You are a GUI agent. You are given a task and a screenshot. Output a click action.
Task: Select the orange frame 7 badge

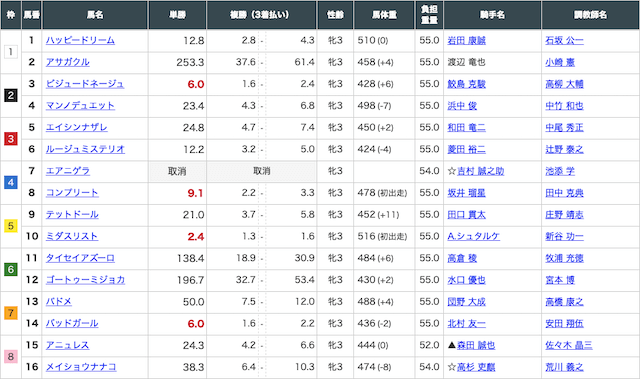[x=11, y=313]
